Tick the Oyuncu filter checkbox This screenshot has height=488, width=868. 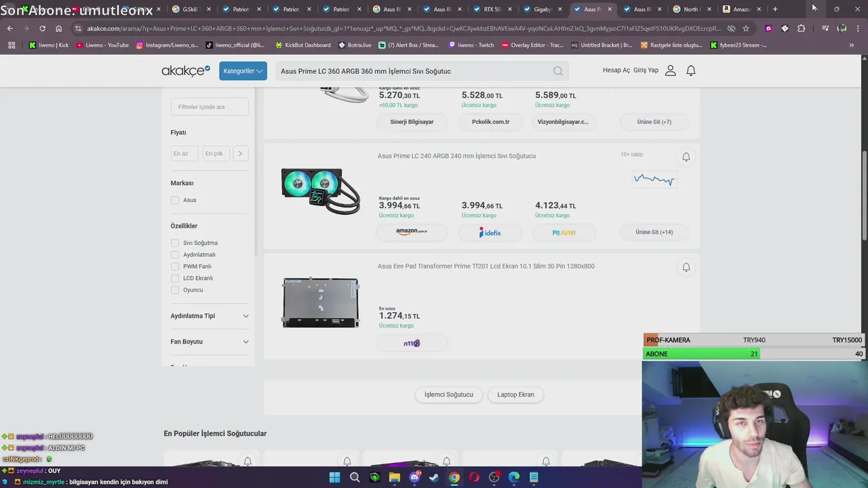pyautogui.click(x=175, y=290)
